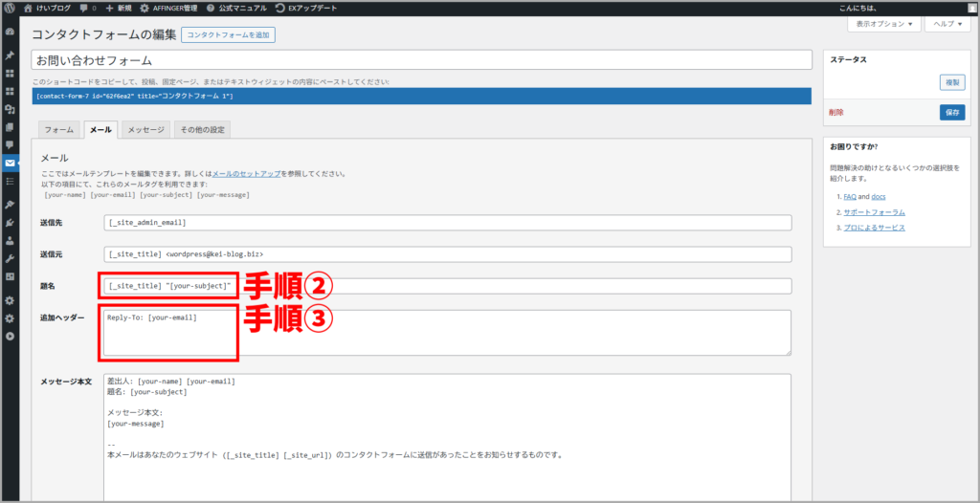The image size is (980, 503).
Task: Switch to the メッセージ tab
Action: point(146,130)
